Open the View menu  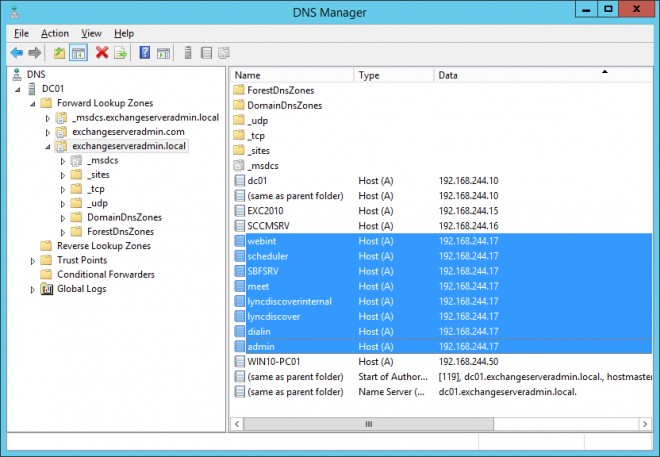[x=92, y=33]
